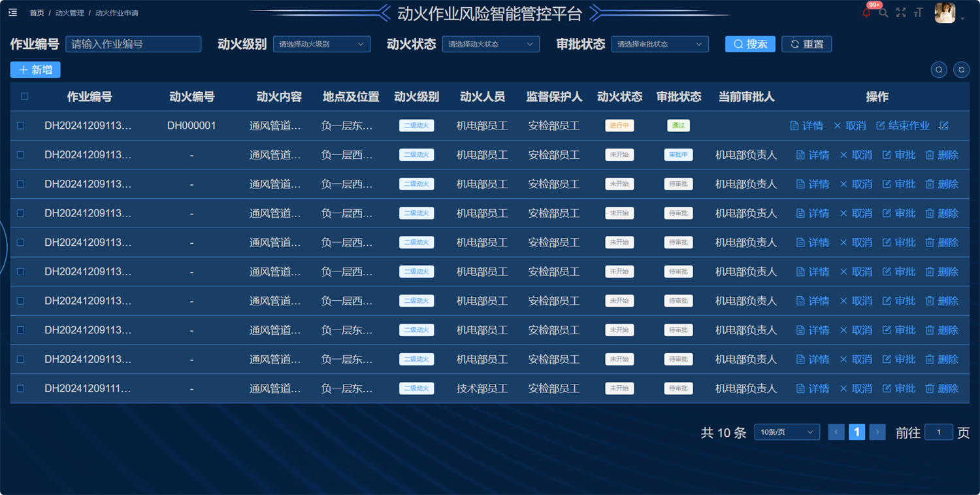Click the DH000001 cell
The image size is (980, 495).
[191, 126]
